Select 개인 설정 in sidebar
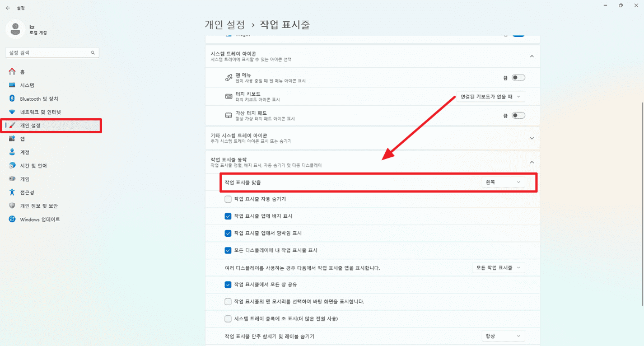 coord(52,125)
